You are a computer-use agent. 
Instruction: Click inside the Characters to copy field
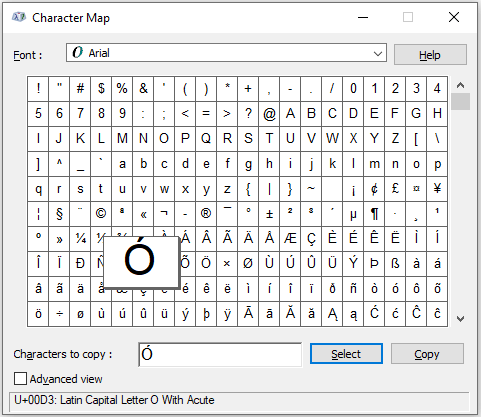[x=220, y=354]
